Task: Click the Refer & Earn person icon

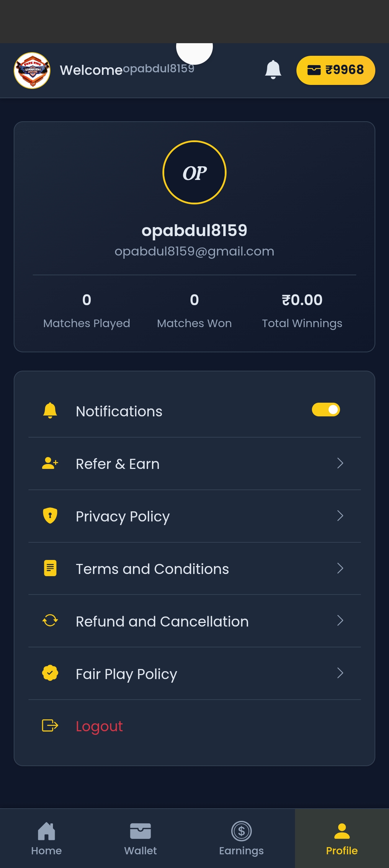Action: 50,464
